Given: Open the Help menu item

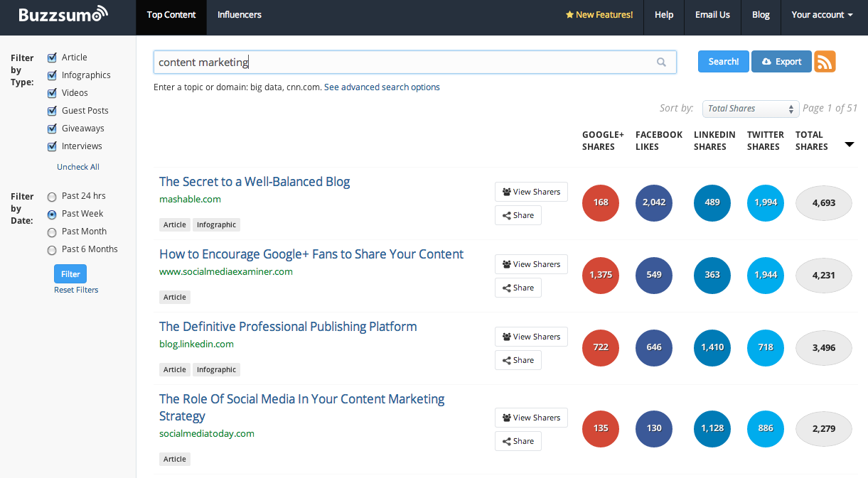Looking at the screenshot, I should click(664, 14).
